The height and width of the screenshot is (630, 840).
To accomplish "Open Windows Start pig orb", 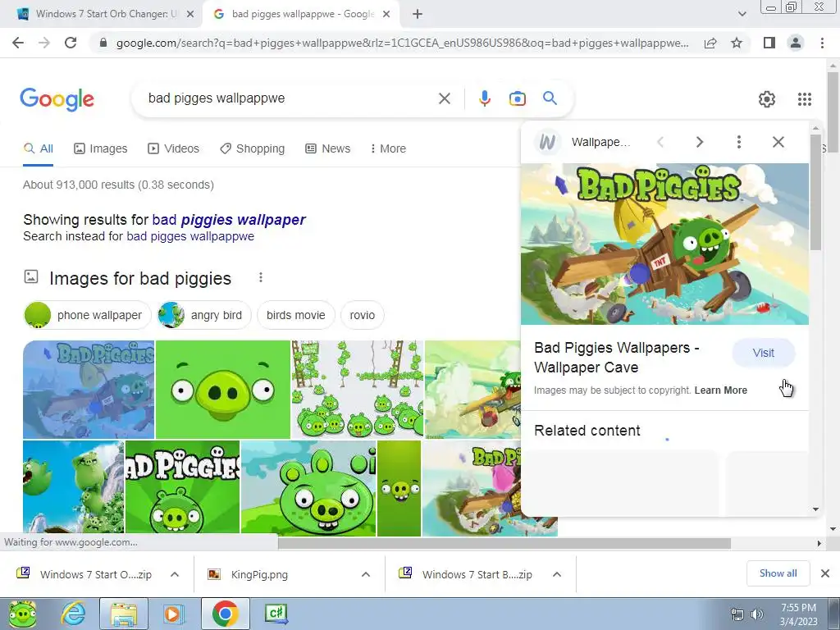I will pyautogui.click(x=21, y=614).
